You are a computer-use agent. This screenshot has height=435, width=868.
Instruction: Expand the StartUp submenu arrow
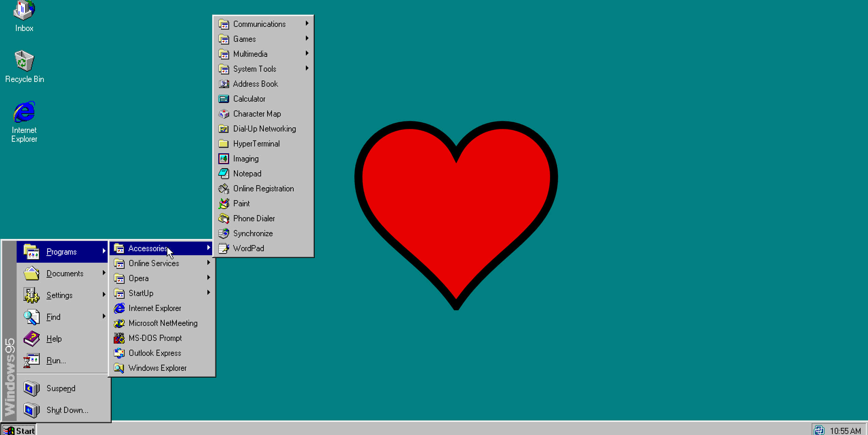[x=208, y=293]
